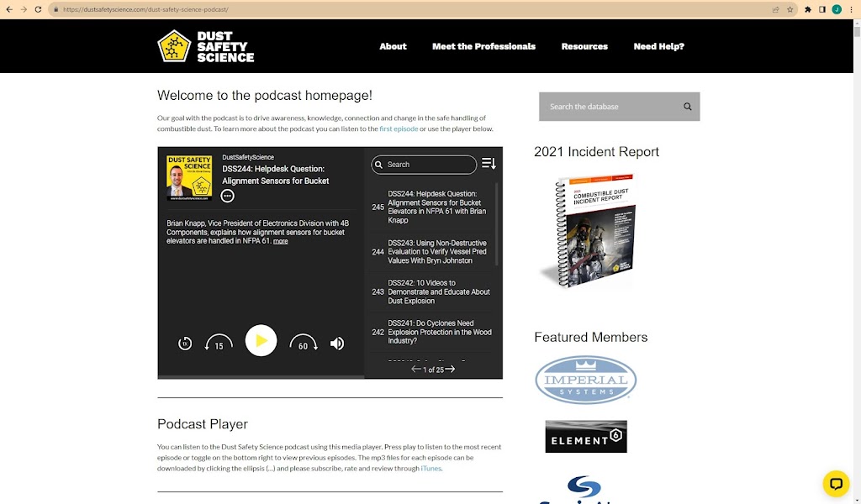The width and height of the screenshot is (861, 504).
Task: Skip forward 60 seconds
Action: tap(304, 343)
